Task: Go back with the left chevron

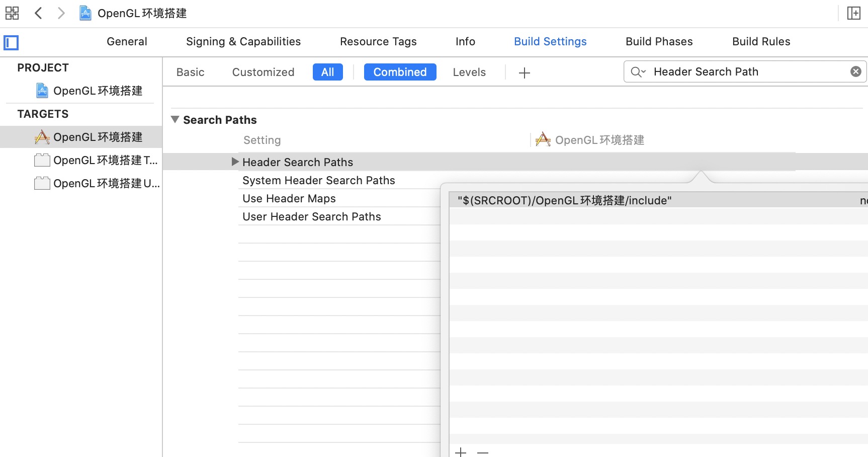Action: pos(38,13)
